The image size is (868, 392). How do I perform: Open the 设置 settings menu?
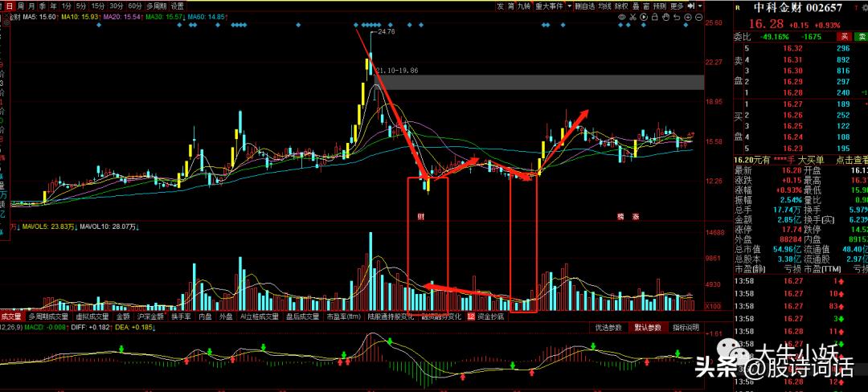tap(177, 6)
